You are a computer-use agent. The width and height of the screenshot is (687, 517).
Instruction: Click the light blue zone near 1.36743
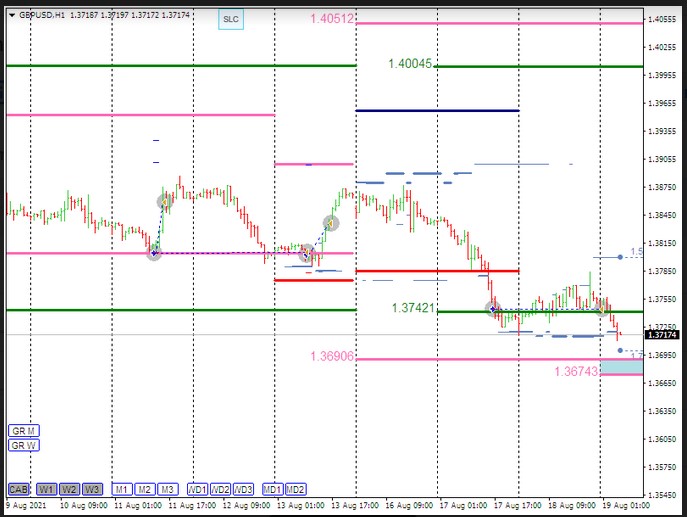620,368
